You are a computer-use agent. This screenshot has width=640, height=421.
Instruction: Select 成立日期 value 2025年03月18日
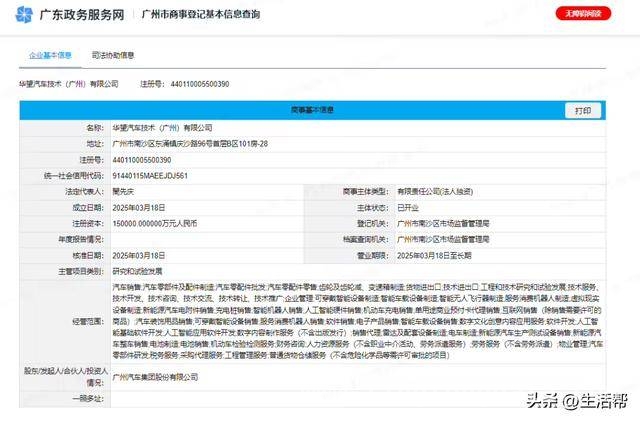(139, 207)
